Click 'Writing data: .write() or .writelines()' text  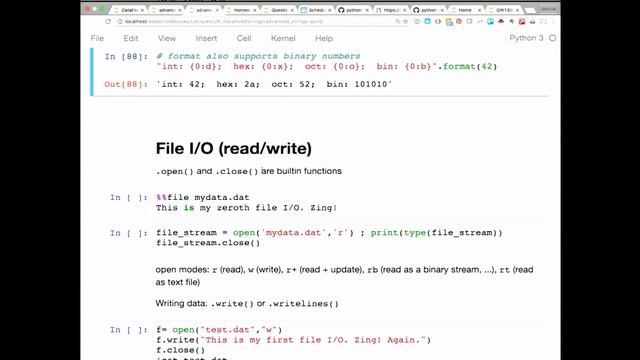coord(247,304)
